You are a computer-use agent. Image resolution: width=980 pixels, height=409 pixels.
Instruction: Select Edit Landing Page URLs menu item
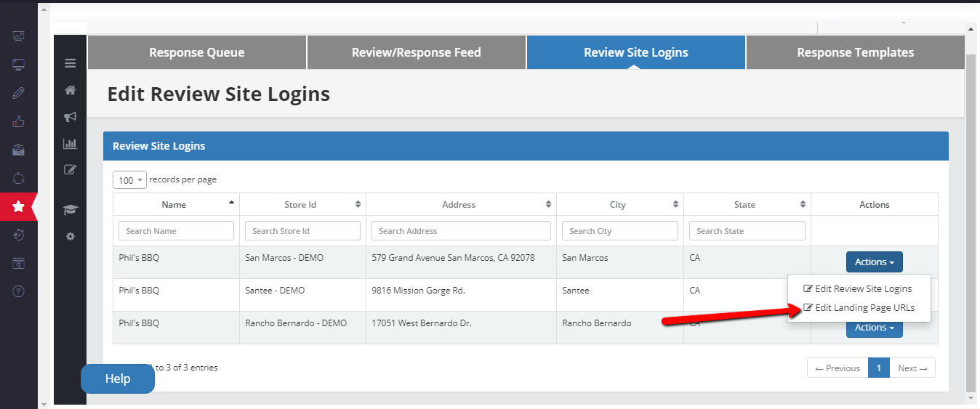[x=864, y=308]
